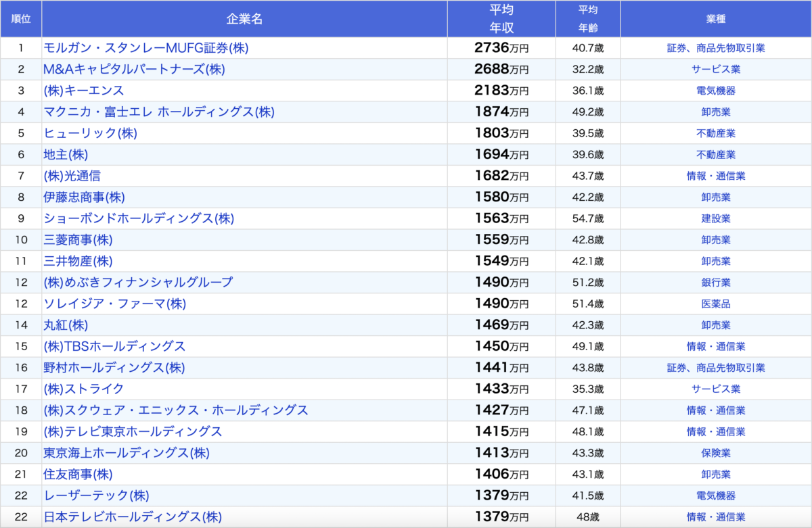Click the 順位 column header
This screenshot has width=812, height=528.
[21, 19]
